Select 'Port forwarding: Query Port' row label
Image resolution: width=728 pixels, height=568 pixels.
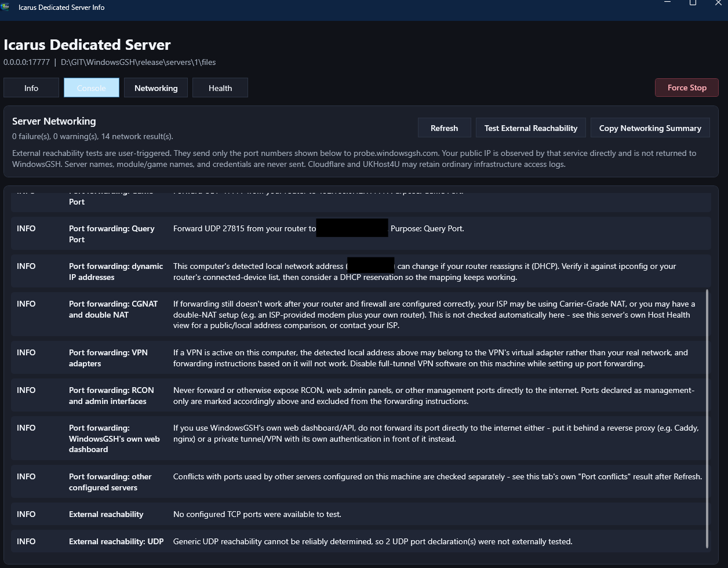point(112,234)
